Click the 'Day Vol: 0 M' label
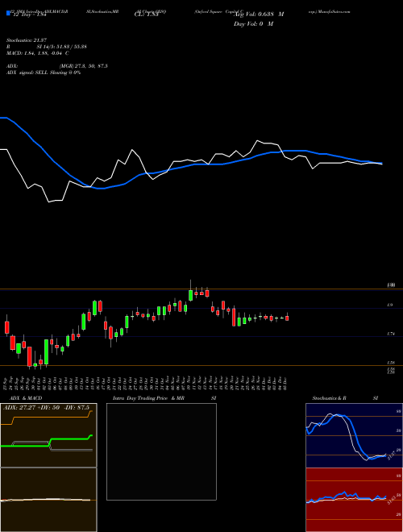 click(254, 24)
